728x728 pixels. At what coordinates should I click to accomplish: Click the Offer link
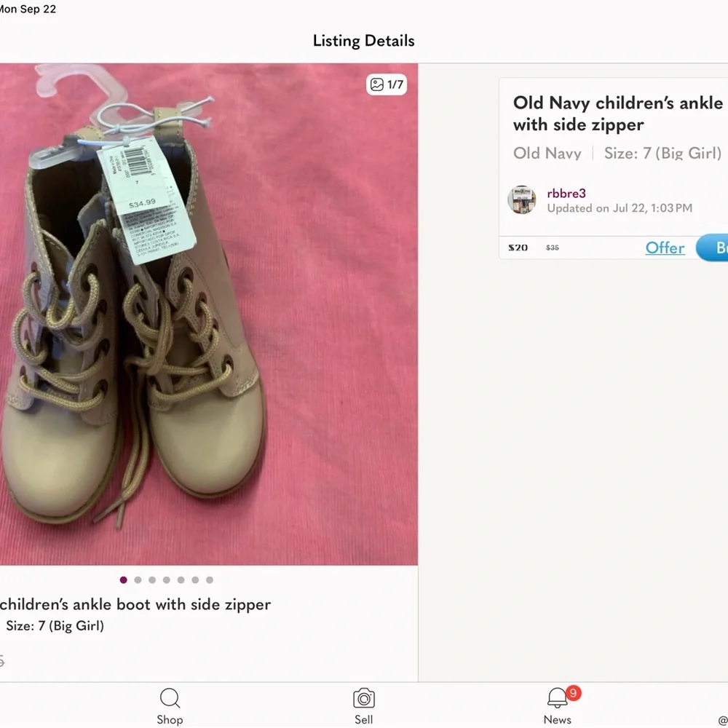point(665,248)
